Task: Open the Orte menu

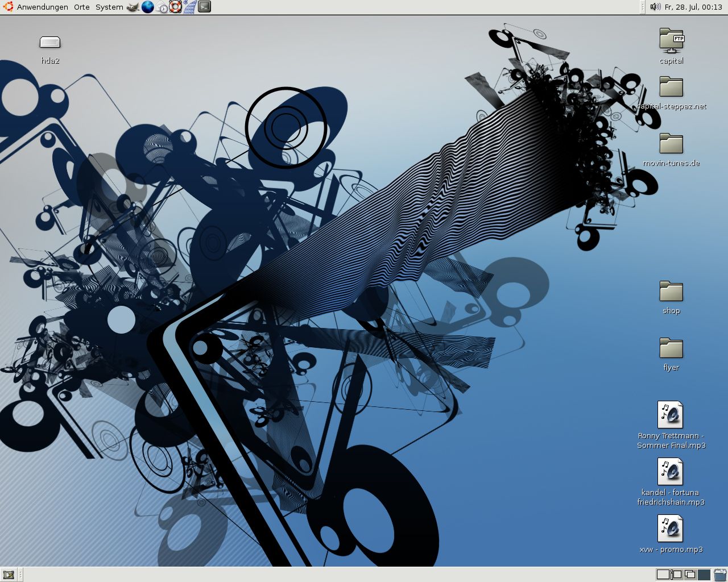Action: point(82,7)
